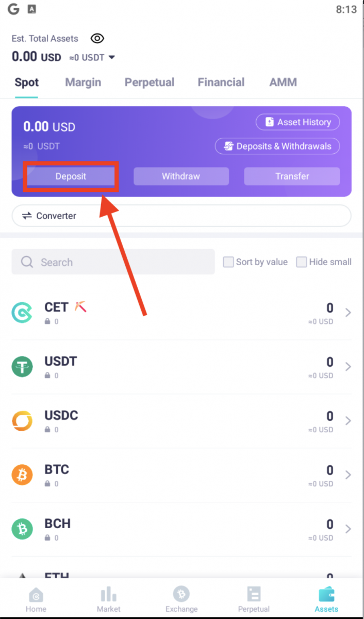Switch to the Margin tab

pyautogui.click(x=83, y=82)
